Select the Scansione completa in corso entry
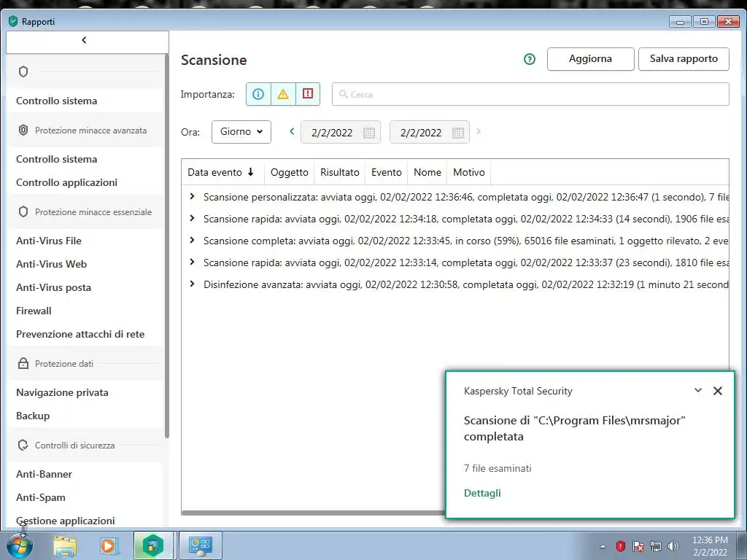747x560 pixels. coord(465,241)
